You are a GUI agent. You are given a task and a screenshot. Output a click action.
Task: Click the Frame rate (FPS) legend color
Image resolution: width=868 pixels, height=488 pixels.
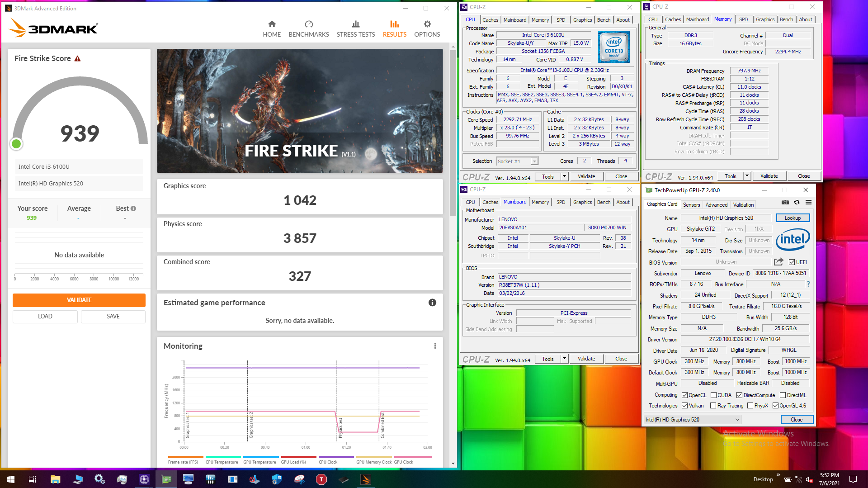pyautogui.click(x=185, y=457)
